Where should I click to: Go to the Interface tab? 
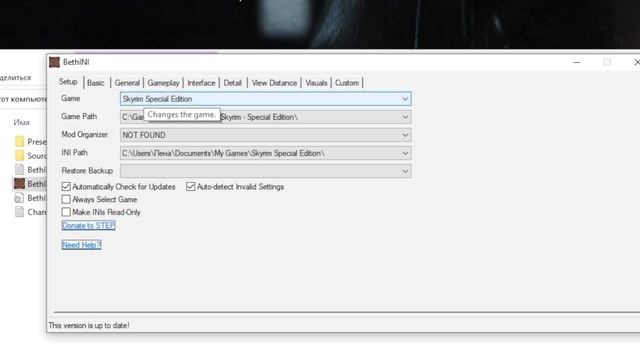point(201,83)
